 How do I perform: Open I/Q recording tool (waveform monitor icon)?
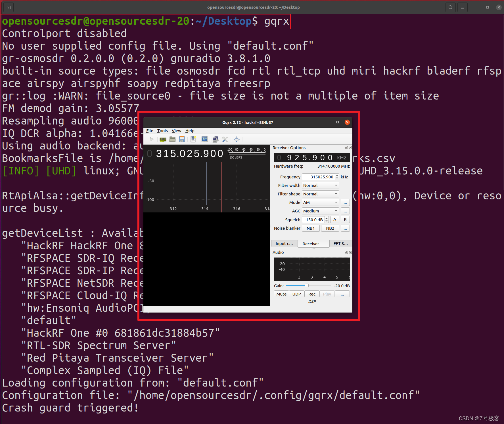click(204, 139)
